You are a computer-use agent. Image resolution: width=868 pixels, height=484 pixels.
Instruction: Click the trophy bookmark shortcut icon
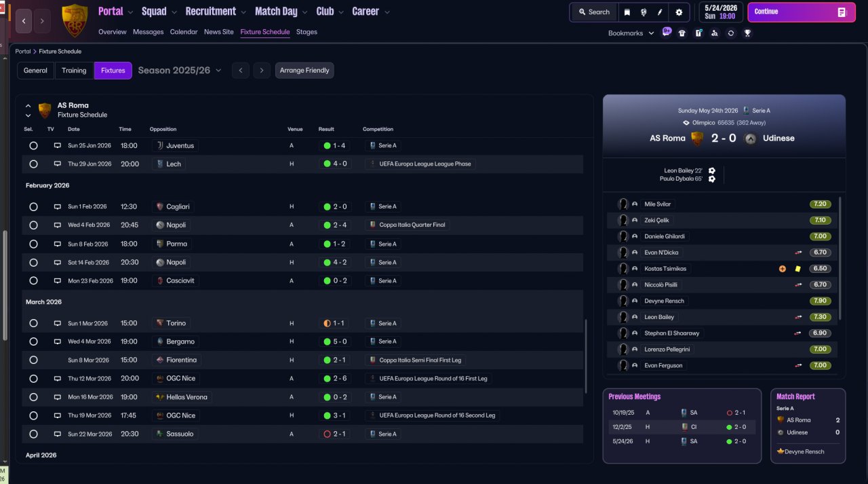tap(747, 33)
